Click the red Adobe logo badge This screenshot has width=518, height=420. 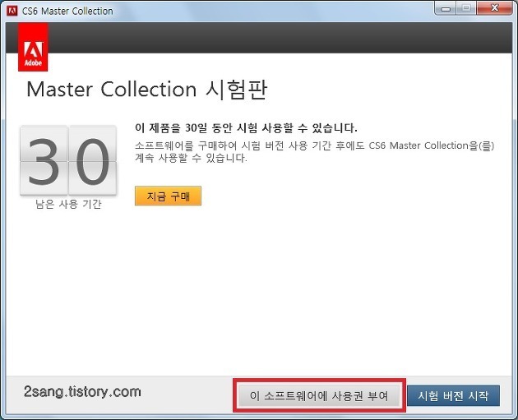pyautogui.click(x=33, y=47)
